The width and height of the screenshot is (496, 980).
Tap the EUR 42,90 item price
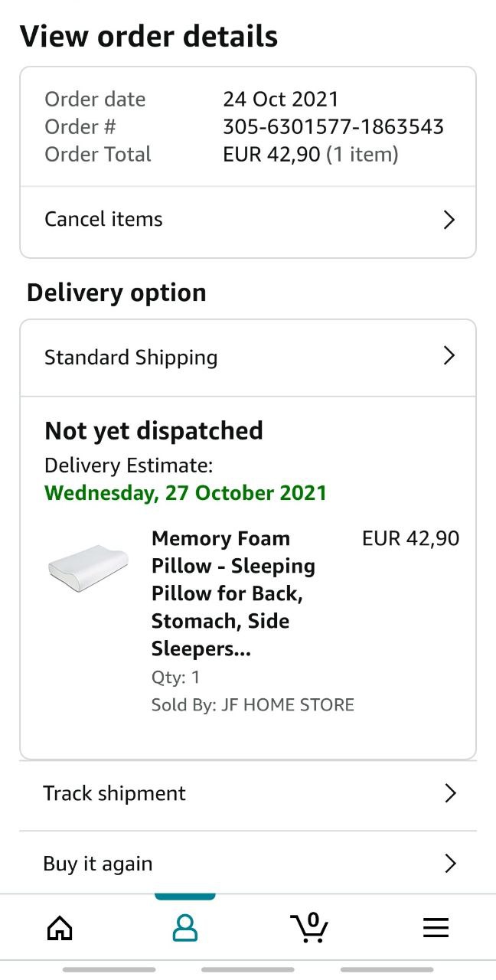point(410,538)
